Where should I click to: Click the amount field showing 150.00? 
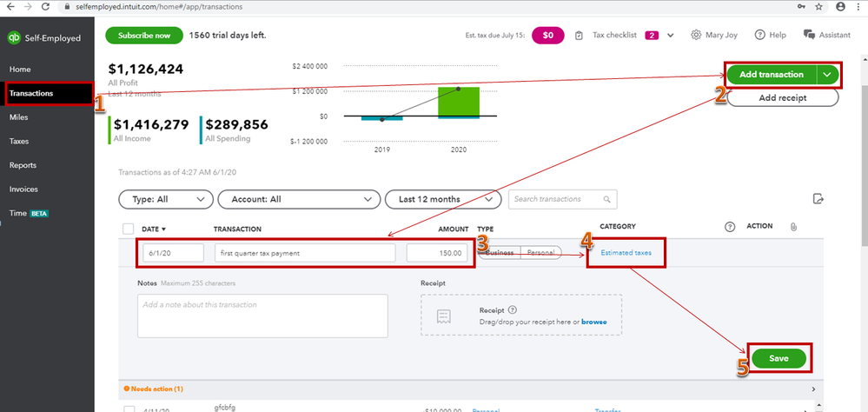click(437, 253)
